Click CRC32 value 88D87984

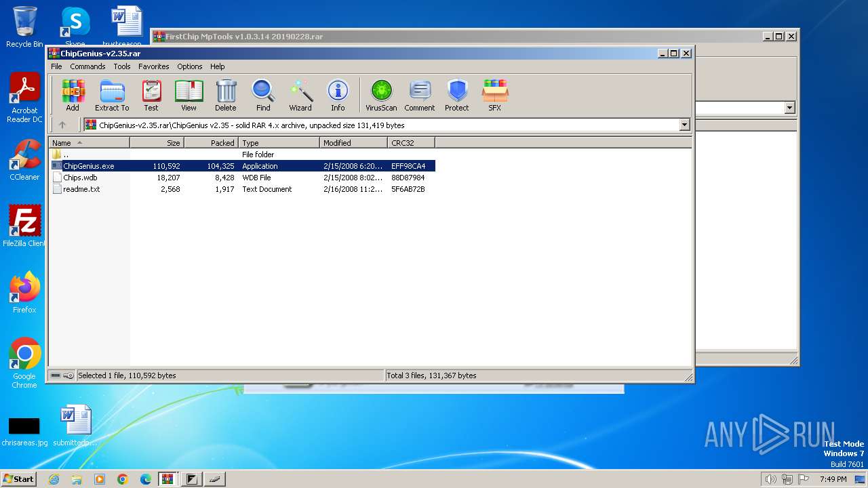(408, 178)
